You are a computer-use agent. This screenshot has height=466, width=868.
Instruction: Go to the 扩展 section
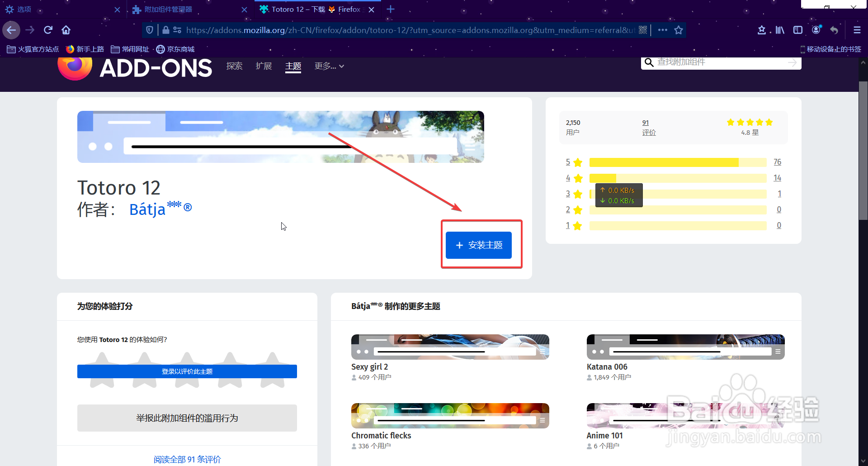click(264, 66)
